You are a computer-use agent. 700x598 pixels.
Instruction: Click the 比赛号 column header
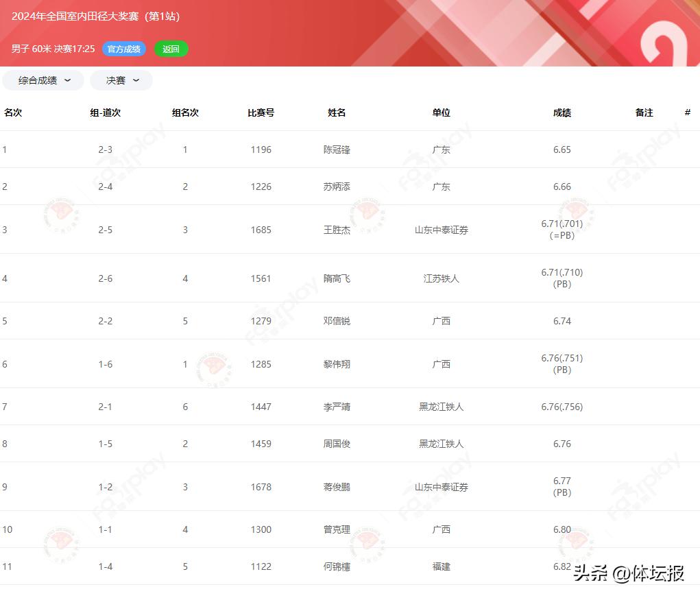(261, 112)
